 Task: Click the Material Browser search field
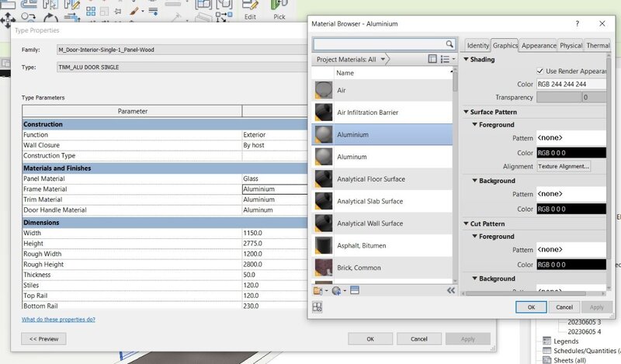click(x=379, y=44)
